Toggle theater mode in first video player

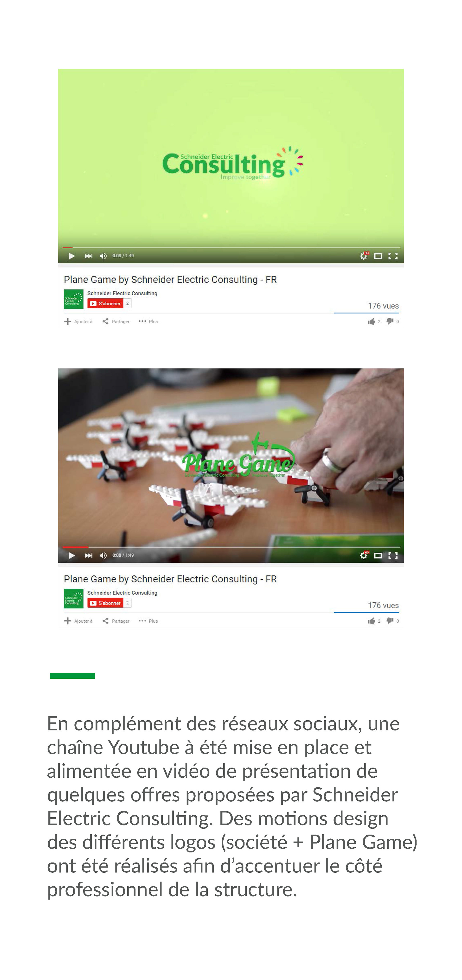click(378, 256)
